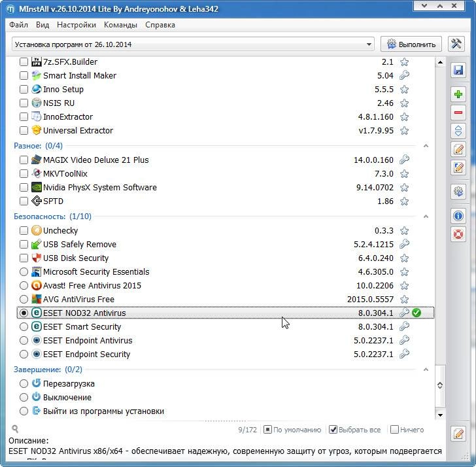Screen dimensions: 476x467
Task: Open tools via hammer and wrench icon
Action: (456, 44)
